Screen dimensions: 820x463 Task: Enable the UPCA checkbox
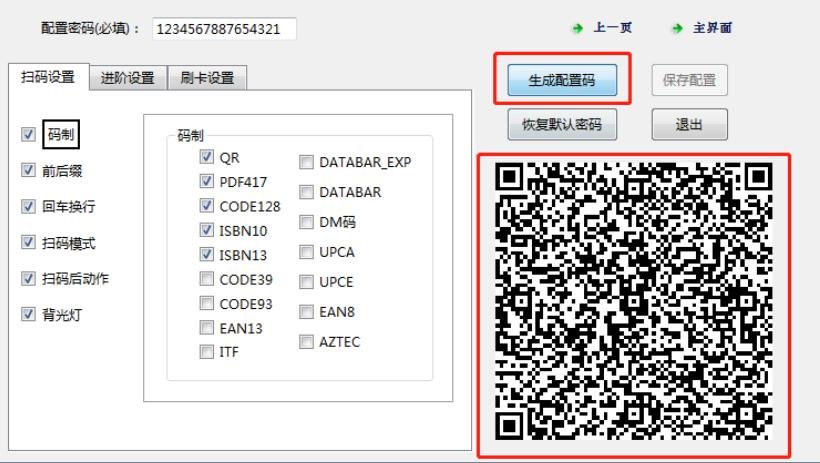point(306,252)
